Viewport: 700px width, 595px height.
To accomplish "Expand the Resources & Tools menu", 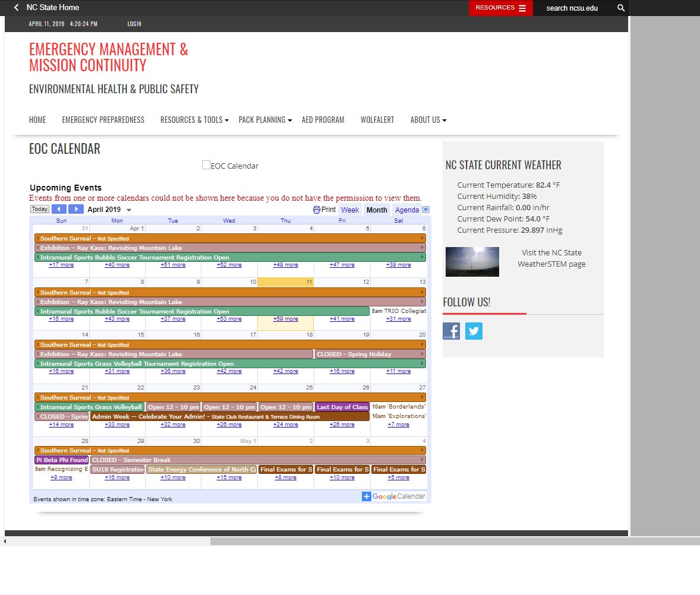I will point(194,120).
